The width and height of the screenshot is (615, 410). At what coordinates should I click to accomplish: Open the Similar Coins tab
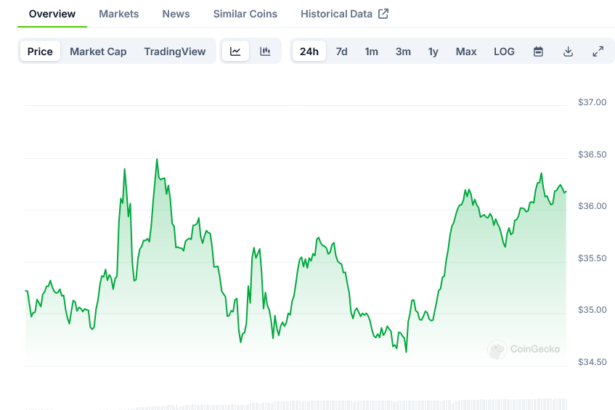click(245, 14)
